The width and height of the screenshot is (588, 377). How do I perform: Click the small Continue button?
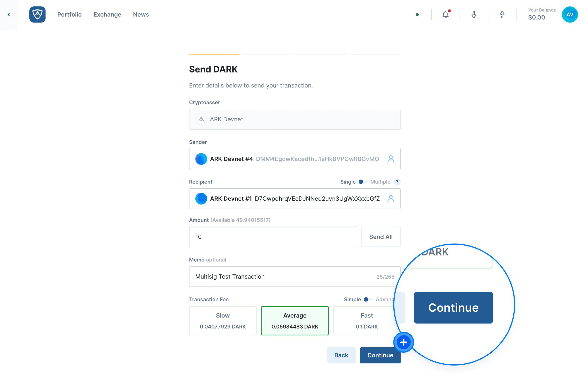pyautogui.click(x=380, y=355)
